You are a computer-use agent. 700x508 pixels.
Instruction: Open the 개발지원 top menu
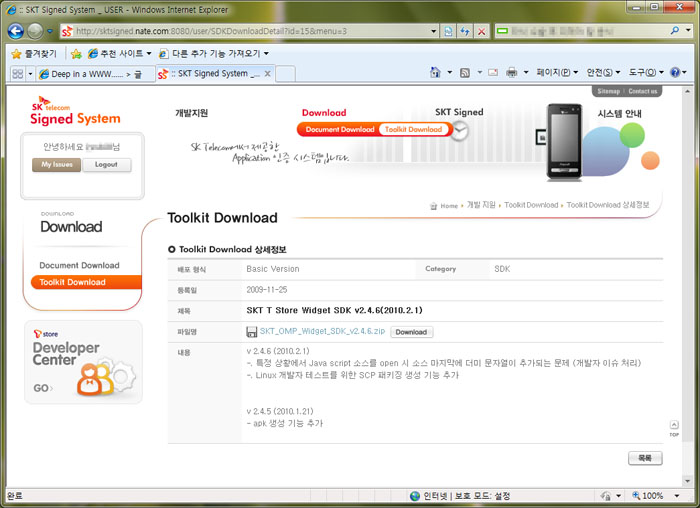(192, 113)
